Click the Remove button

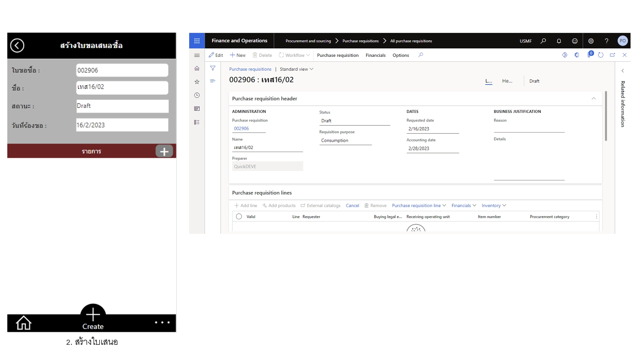(375, 206)
